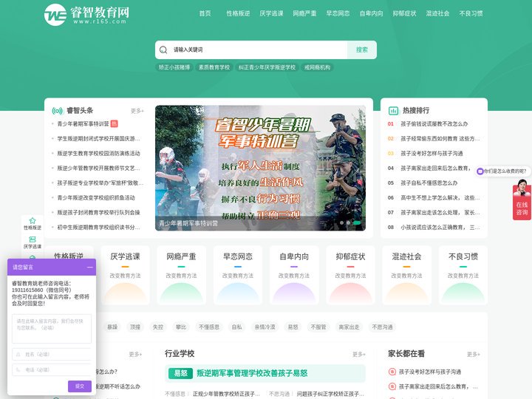
Task: Open headline 叛逆学生教育学校校园消防演练活动
Action: (x=98, y=154)
